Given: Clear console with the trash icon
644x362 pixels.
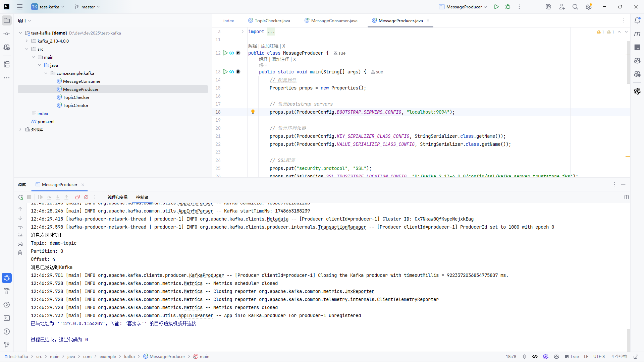Looking at the screenshot, I should pyautogui.click(x=20, y=253).
